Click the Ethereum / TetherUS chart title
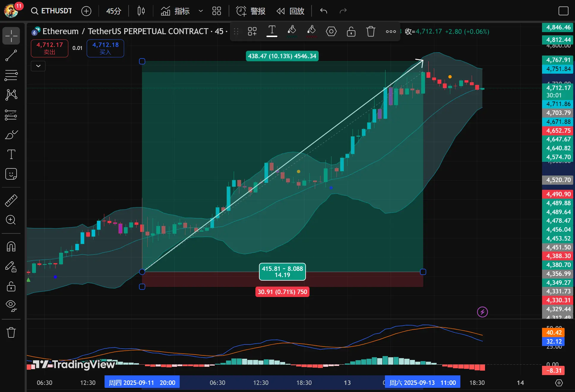The width and height of the screenshot is (575, 392). [x=125, y=31]
